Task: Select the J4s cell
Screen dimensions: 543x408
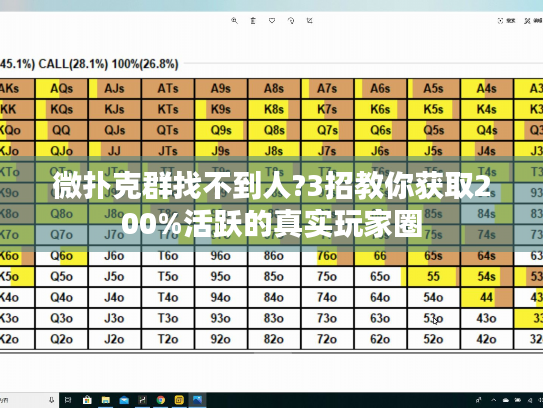Action: click(x=487, y=151)
